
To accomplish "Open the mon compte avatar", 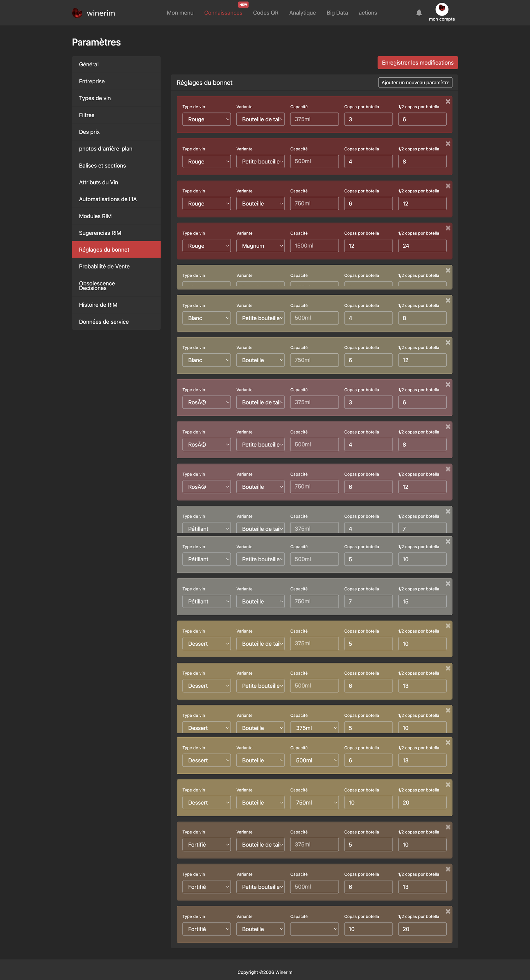I will [x=442, y=9].
